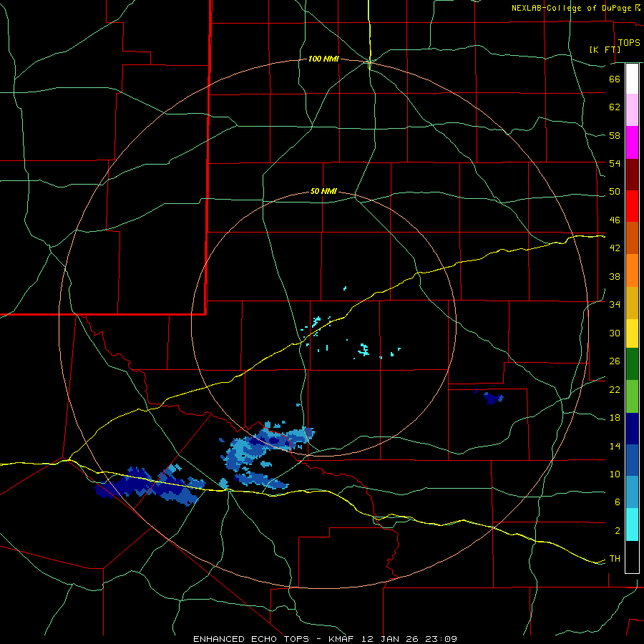Click the TOPS legend title
Viewport: 644px width, 644px height.
click(629, 43)
